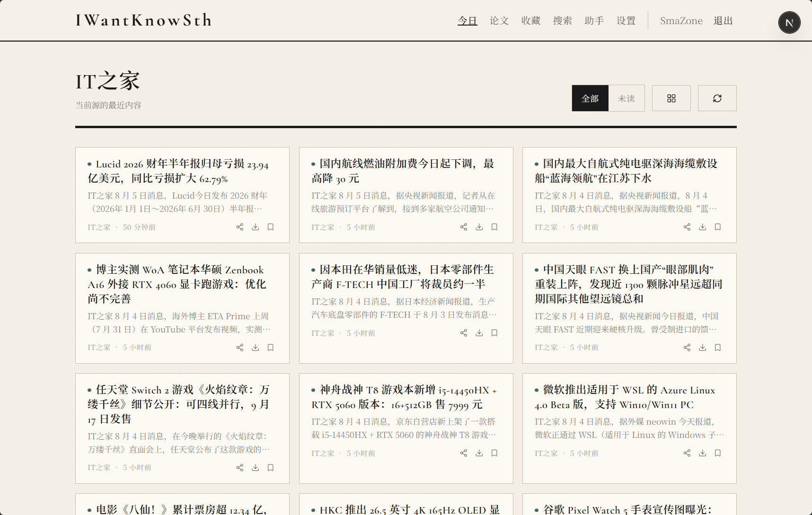Share the 任天堂 Switch 2 火焰纹章 article
Screen dimensions: 812x515
click(240, 468)
